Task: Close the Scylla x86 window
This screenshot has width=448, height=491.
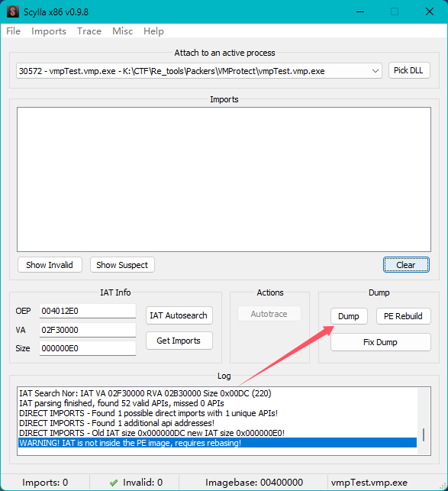Action: click(x=430, y=12)
